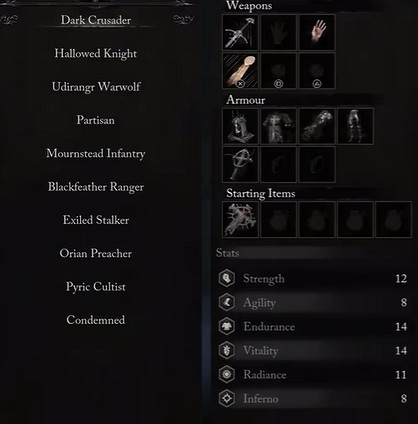Select the ammo pouch slot icon
The height and width of the screenshot is (424, 418).
pyautogui.click(x=240, y=71)
